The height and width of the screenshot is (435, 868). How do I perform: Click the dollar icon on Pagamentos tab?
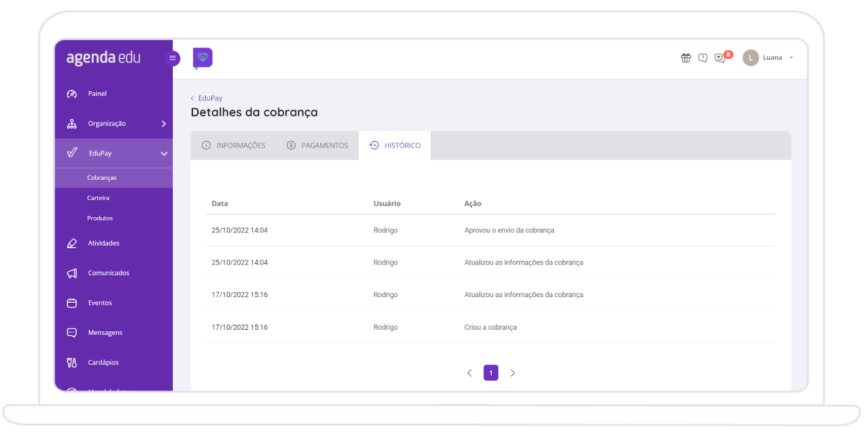(x=291, y=145)
